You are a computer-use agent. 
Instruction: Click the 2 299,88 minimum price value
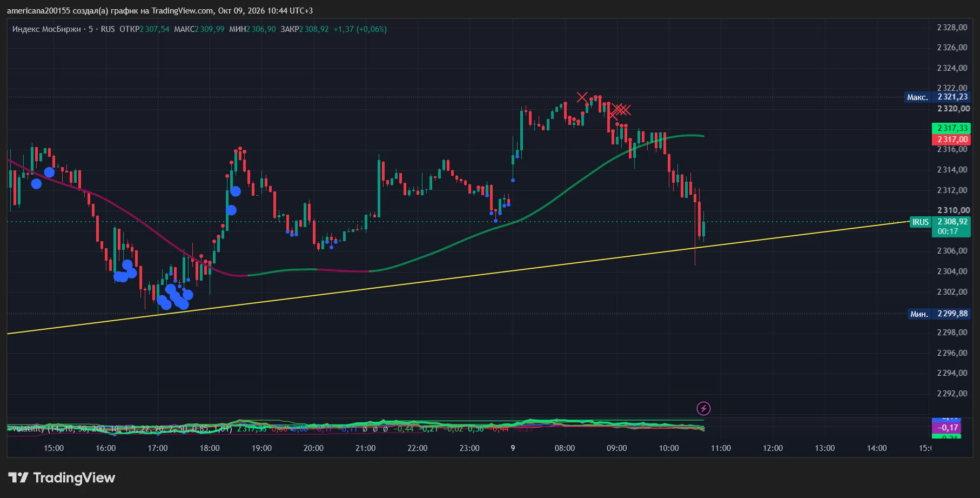(x=952, y=314)
